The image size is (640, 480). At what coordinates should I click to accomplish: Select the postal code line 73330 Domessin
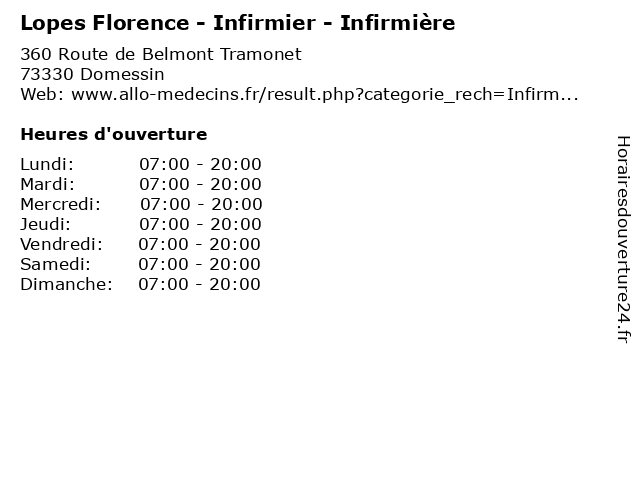92,74
